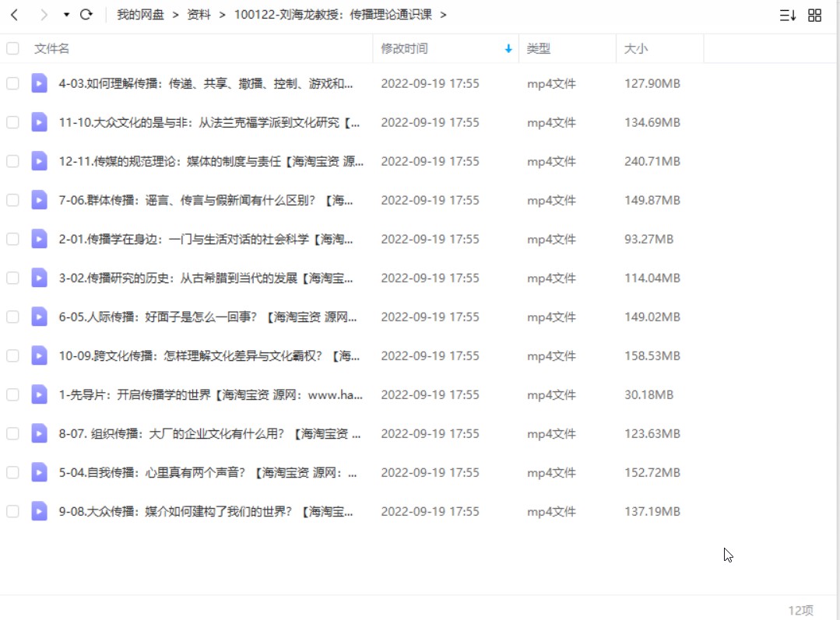Navigate to 我的网盘 breadcrumb
The height and width of the screenshot is (620, 840).
click(140, 15)
